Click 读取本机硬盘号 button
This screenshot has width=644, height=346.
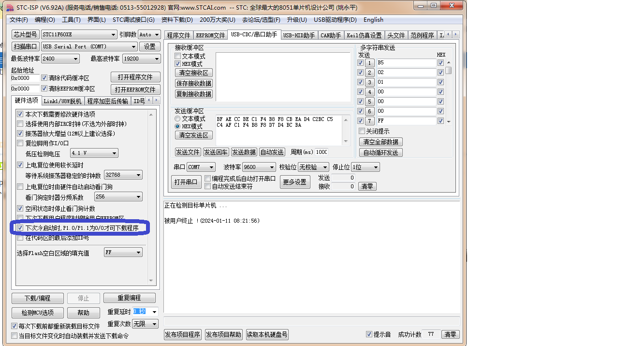267,334
